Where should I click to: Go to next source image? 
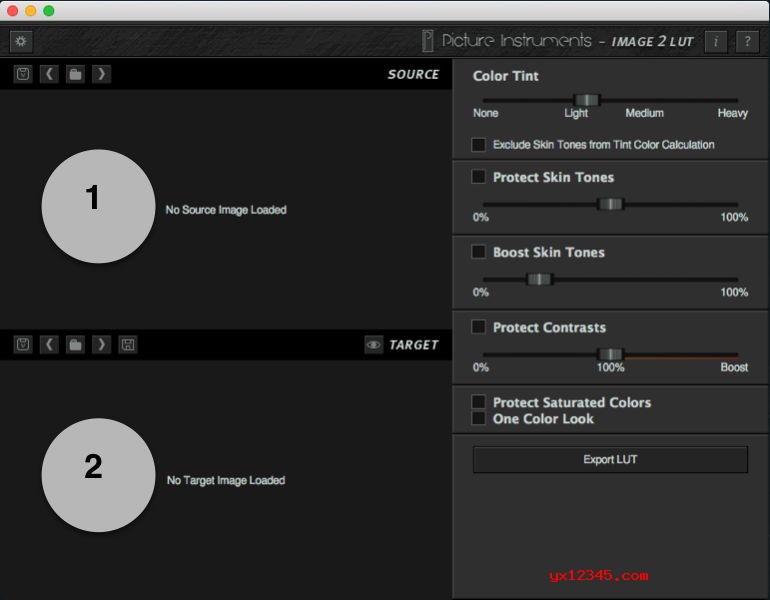[x=102, y=74]
